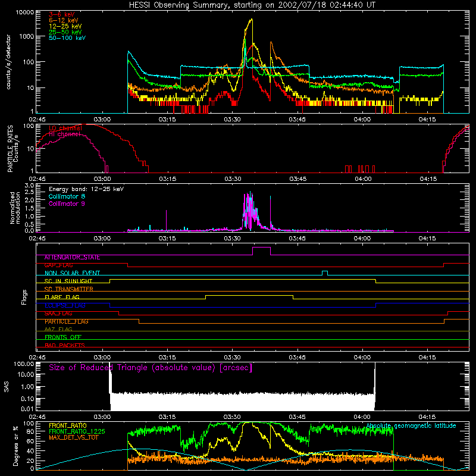Click the ATTENUATOR_STATE flag label
Image resolution: width=476 pixels, height=476 pixels.
(72, 257)
